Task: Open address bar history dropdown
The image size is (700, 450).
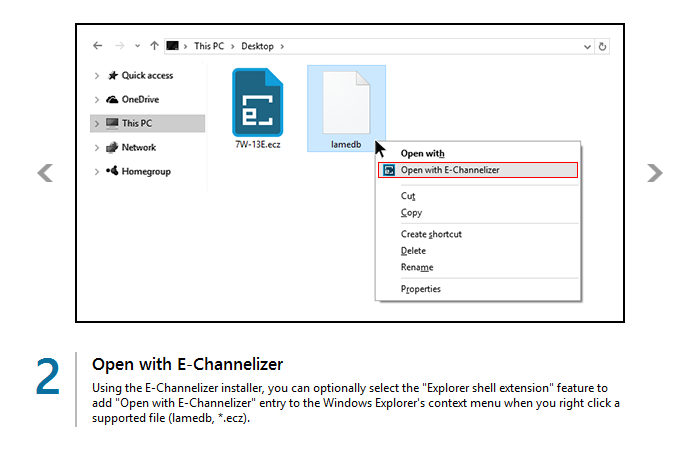Action: tap(586, 46)
